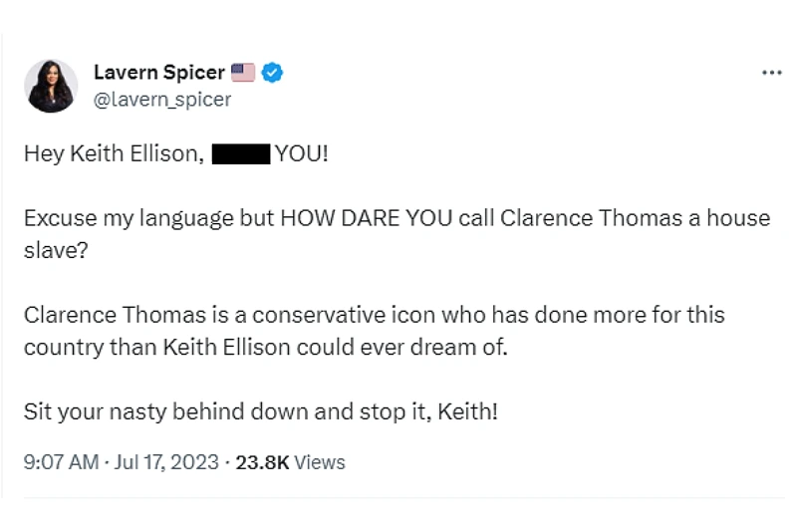Screen dimensions: 797x532
Task: Open Lavern Spicer's profile avatar photo
Action: pos(51,86)
